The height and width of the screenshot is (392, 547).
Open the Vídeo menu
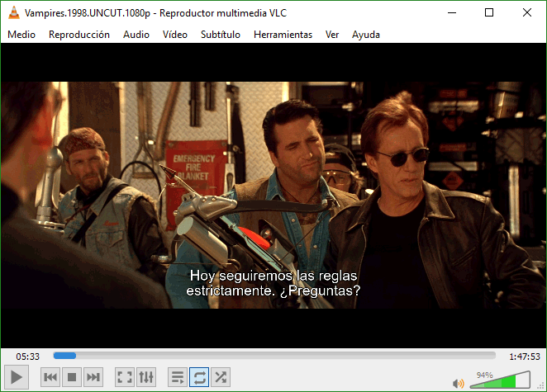[175, 35]
